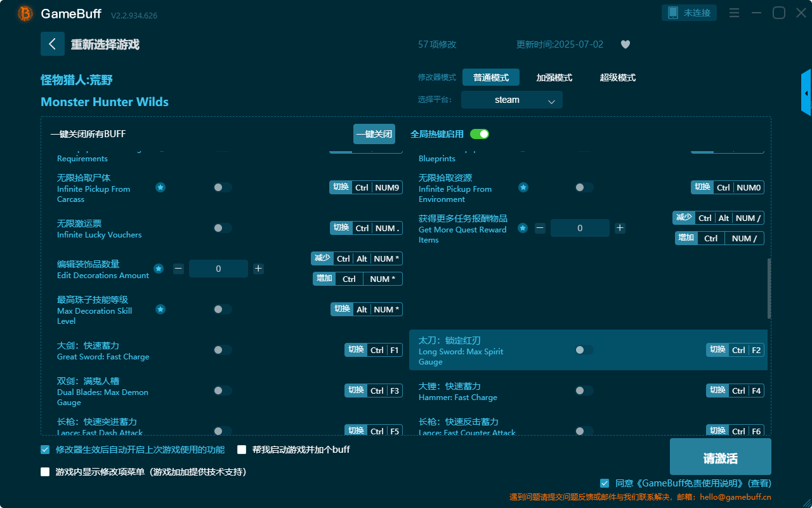812x508 pixels.
Task: Enable Long Sword Max Spirit Gauge toggle
Action: click(x=584, y=350)
